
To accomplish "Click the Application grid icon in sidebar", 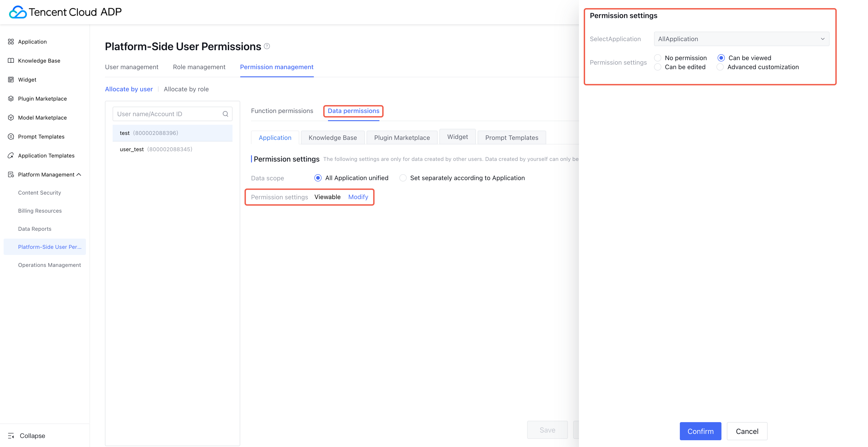I will pyautogui.click(x=11, y=42).
